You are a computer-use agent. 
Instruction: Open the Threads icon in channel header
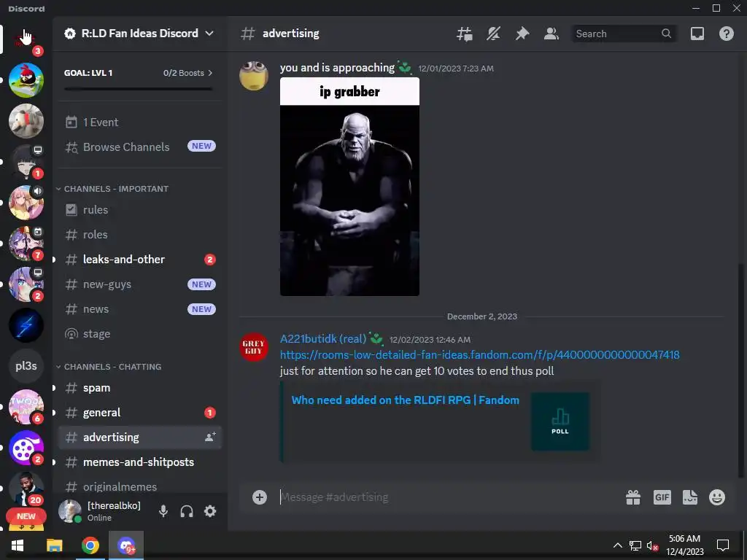click(x=464, y=34)
